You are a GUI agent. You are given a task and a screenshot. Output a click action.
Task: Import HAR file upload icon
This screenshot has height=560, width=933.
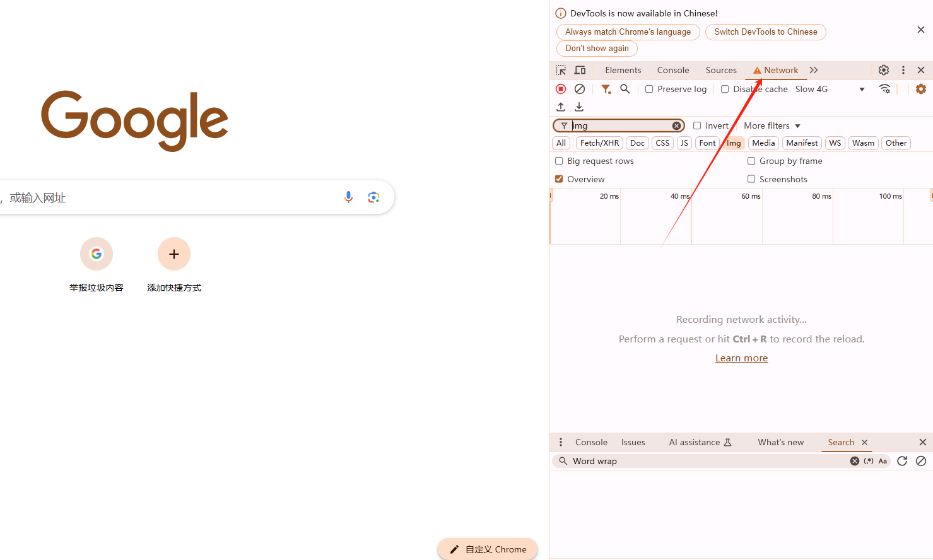click(x=561, y=107)
